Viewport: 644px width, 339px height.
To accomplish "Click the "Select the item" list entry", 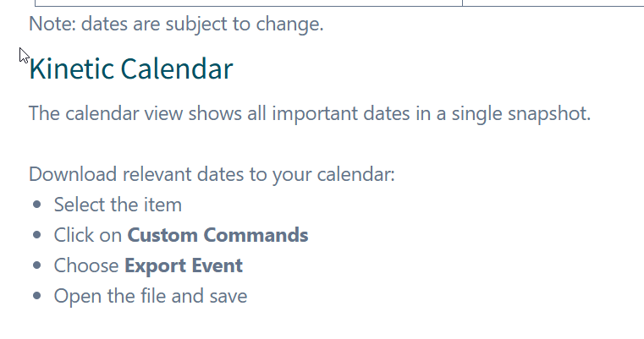I will click(x=118, y=205).
